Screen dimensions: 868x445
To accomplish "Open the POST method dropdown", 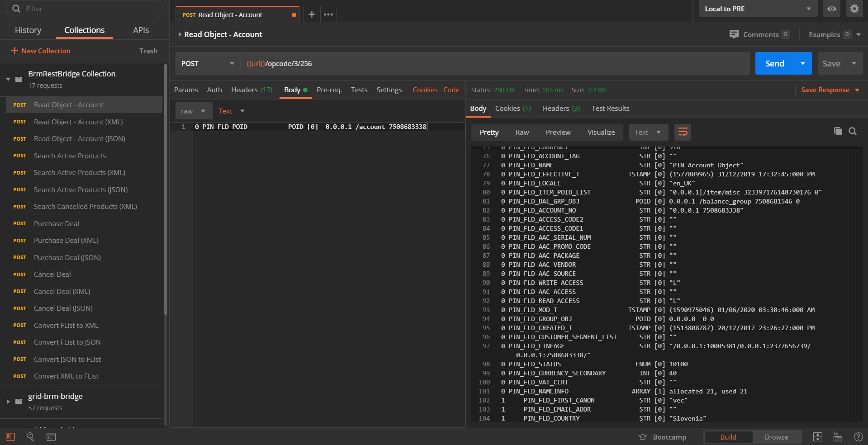I will pyautogui.click(x=207, y=64).
